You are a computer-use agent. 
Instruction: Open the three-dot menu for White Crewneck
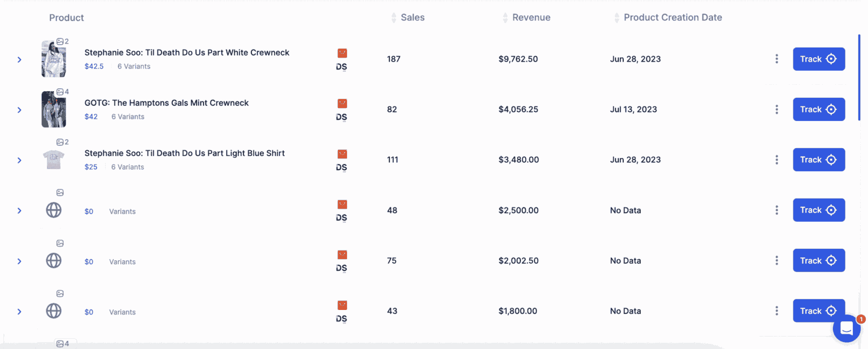point(776,58)
